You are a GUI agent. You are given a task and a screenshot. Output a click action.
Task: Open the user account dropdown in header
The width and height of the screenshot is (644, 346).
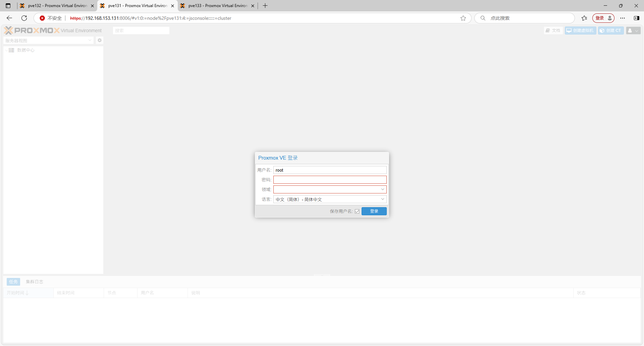coord(633,31)
